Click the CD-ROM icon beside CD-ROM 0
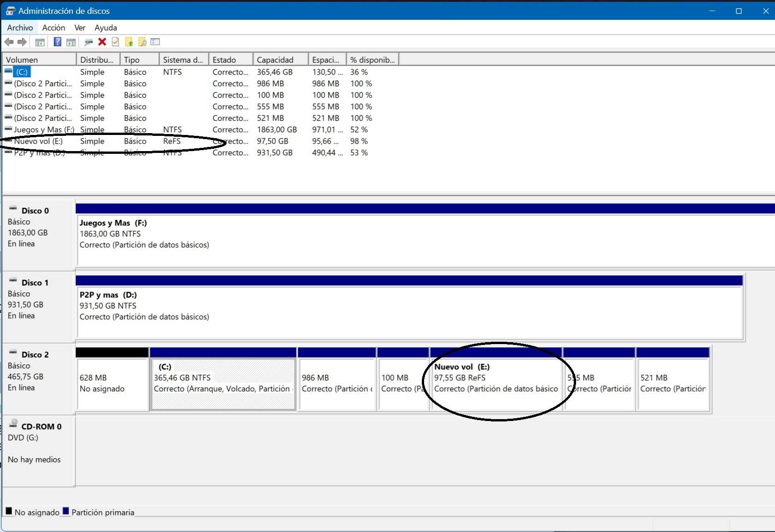 12,424
